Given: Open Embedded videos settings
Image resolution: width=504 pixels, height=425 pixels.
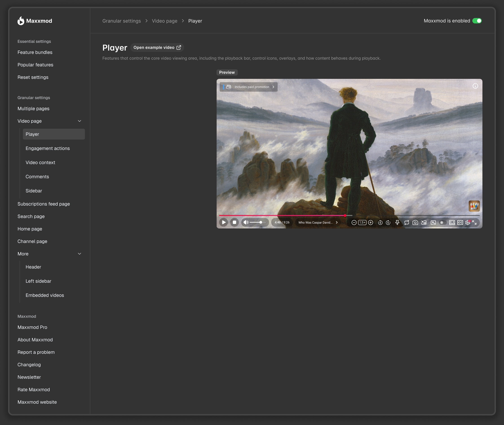Looking at the screenshot, I should pos(45,295).
